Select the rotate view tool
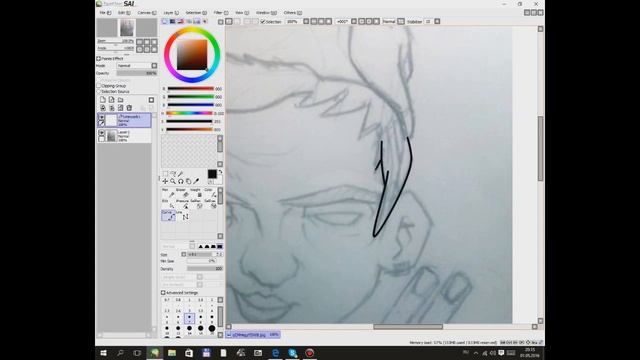640x360 pixels. [181, 181]
